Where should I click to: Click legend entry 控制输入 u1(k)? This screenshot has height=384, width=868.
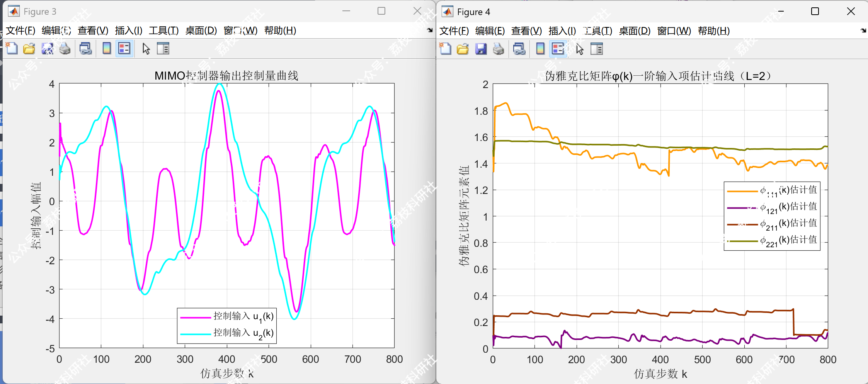(x=243, y=316)
